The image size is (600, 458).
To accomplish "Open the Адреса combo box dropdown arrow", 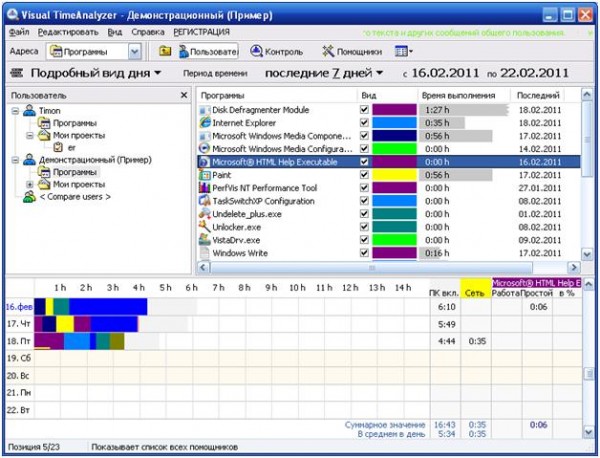I will 134,51.
